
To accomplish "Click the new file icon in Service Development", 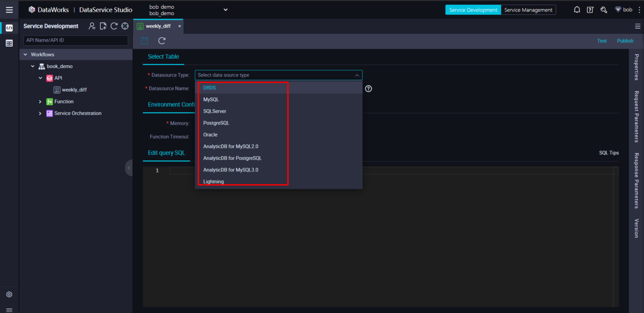I will point(103,26).
